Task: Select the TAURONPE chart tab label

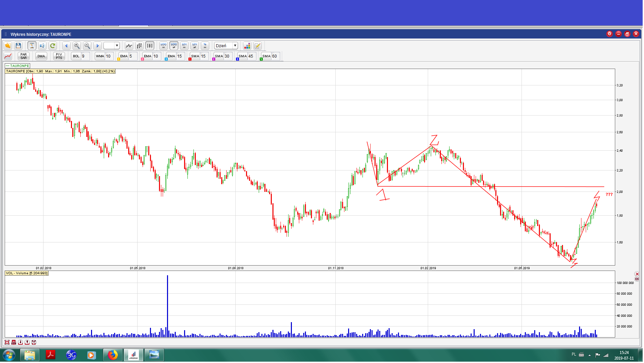Action: pyautogui.click(x=18, y=66)
